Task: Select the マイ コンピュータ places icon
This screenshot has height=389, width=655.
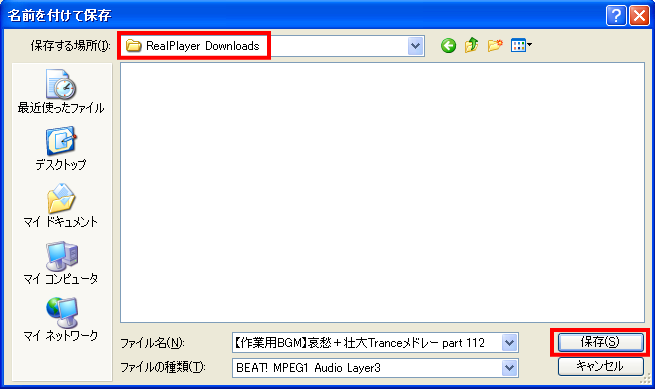Action: (x=61, y=262)
